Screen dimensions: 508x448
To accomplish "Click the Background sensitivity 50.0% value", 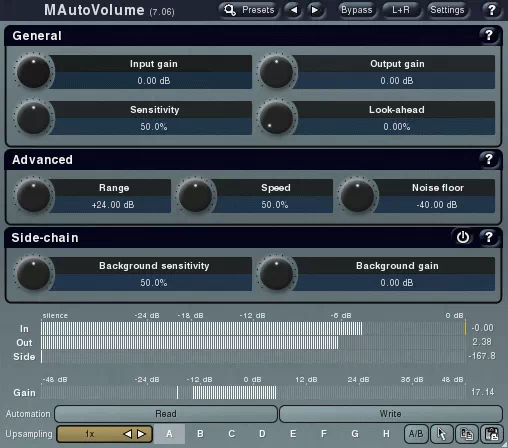I will point(153,283).
